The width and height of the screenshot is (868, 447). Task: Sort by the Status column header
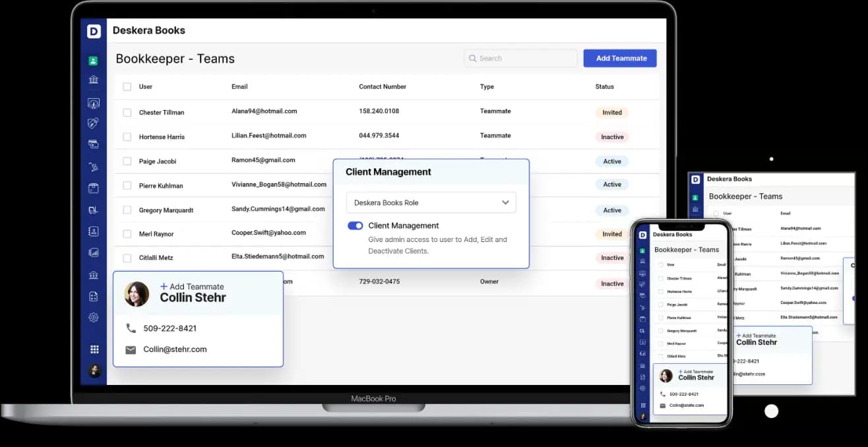pos(604,86)
